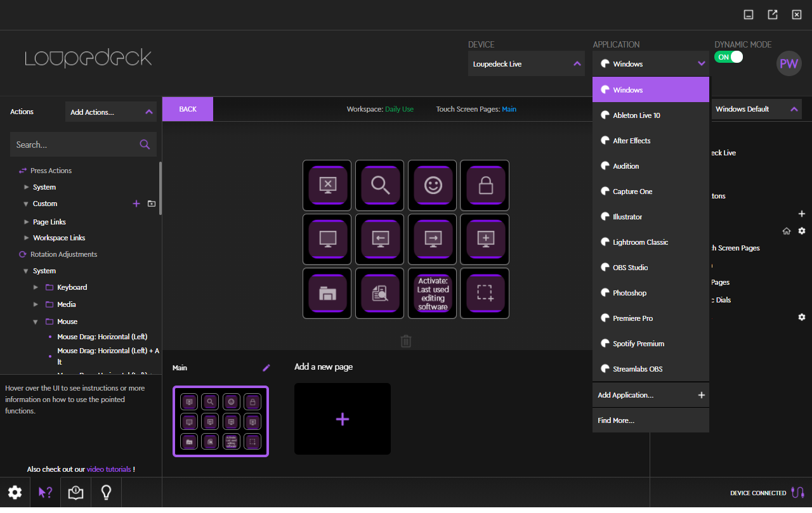Select OBS Studio from the application list
This screenshot has width=812, height=513.
pyautogui.click(x=651, y=268)
